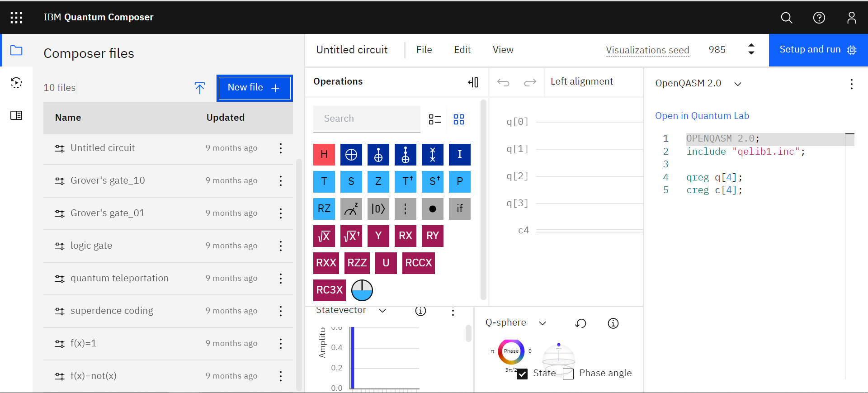Select the RX gate

coord(406,236)
